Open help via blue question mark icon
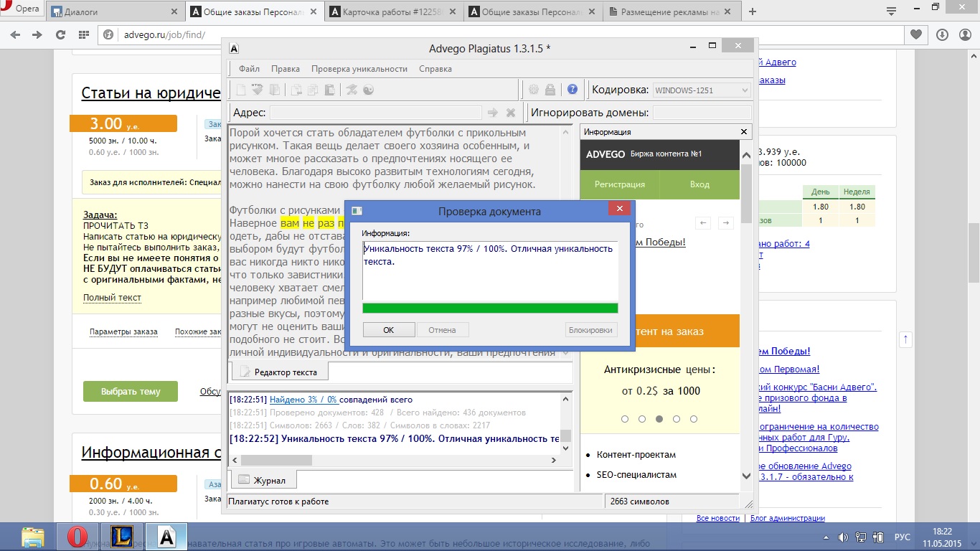This screenshot has width=980, height=551. pos(573,90)
